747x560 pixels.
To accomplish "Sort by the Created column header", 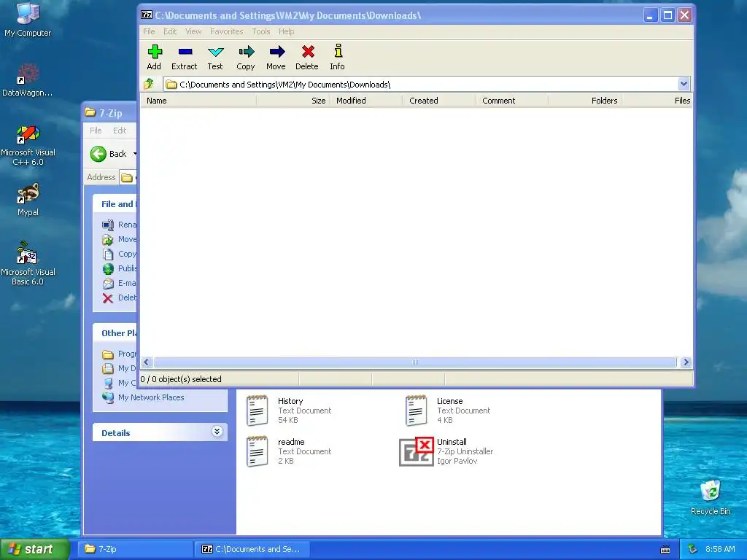I will click(x=438, y=101).
